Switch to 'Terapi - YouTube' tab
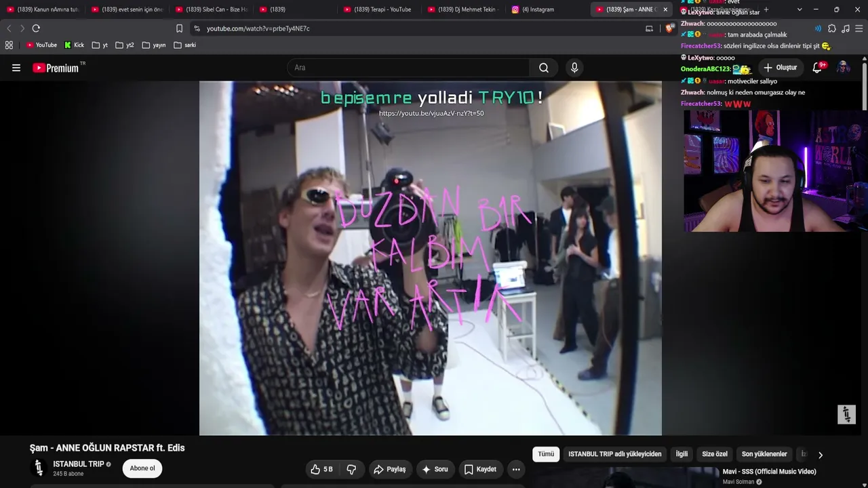Viewport: 868px width, 488px height. pos(380,9)
